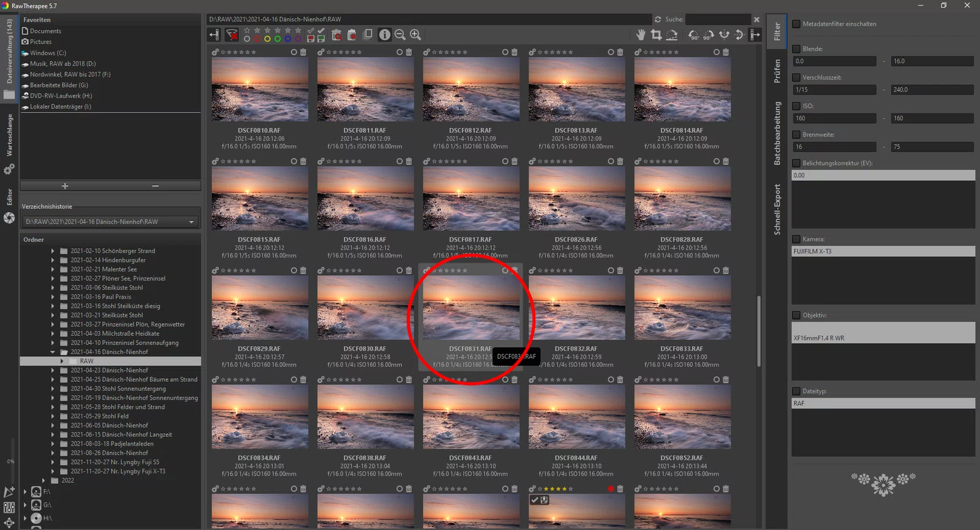This screenshot has width=980, height=530.
Task: Enable the Blende filter checkbox
Action: [796, 48]
